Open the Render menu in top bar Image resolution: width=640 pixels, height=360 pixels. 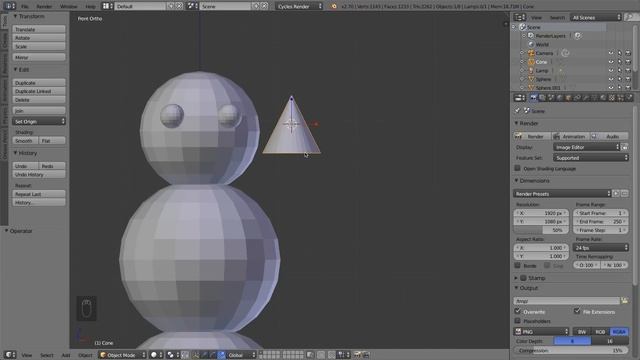click(44, 6)
